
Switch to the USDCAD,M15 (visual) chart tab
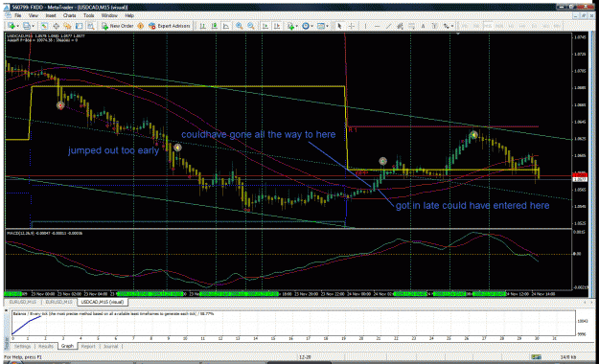(x=102, y=302)
